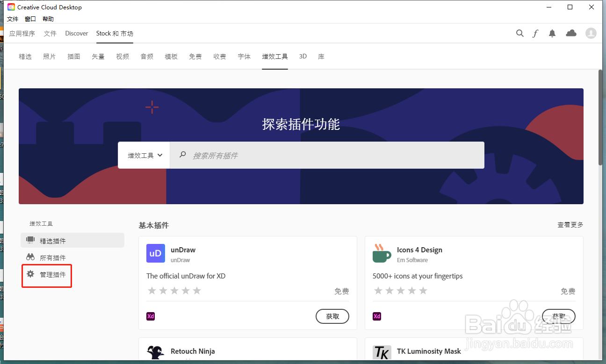This screenshot has width=606, height=364.
Task: Click the icon beside 精选插件
Action: pyautogui.click(x=30, y=240)
